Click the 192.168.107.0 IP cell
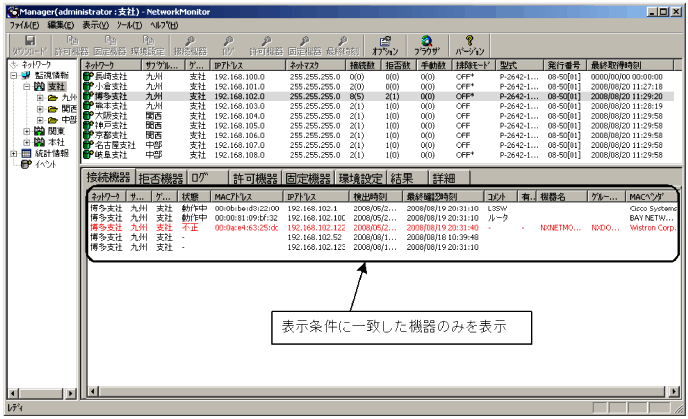This screenshot has width=688, height=419. [x=240, y=145]
